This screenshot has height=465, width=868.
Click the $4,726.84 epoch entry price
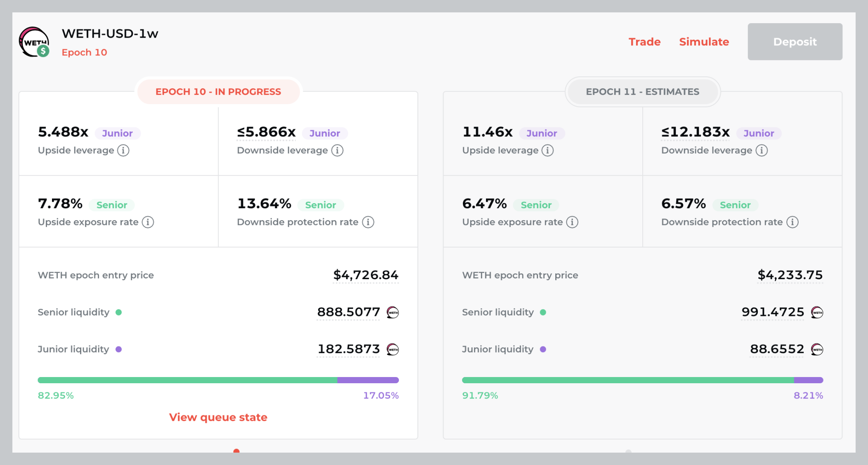pos(366,275)
